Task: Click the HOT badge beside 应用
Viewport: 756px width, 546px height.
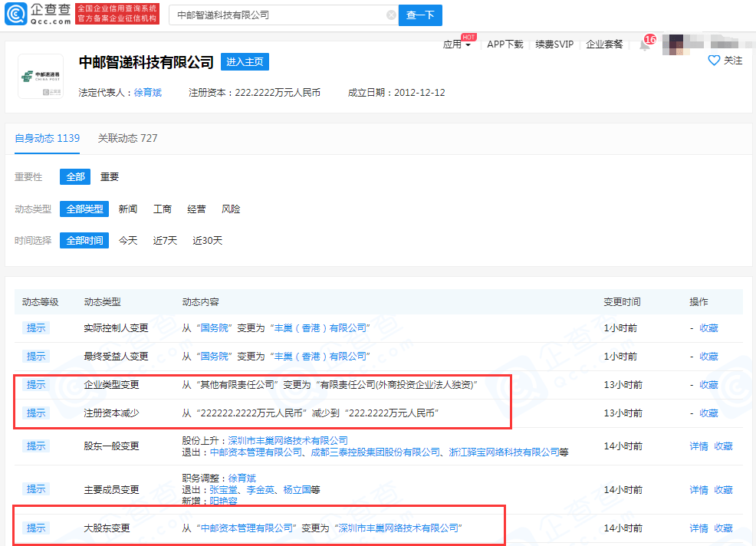Action: tap(468, 36)
